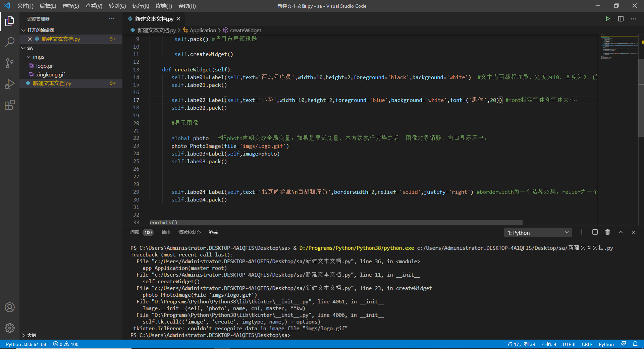The image size is (644, 349).
Task: Change encoding via UTF-8
Action: [x=569, y=344]
